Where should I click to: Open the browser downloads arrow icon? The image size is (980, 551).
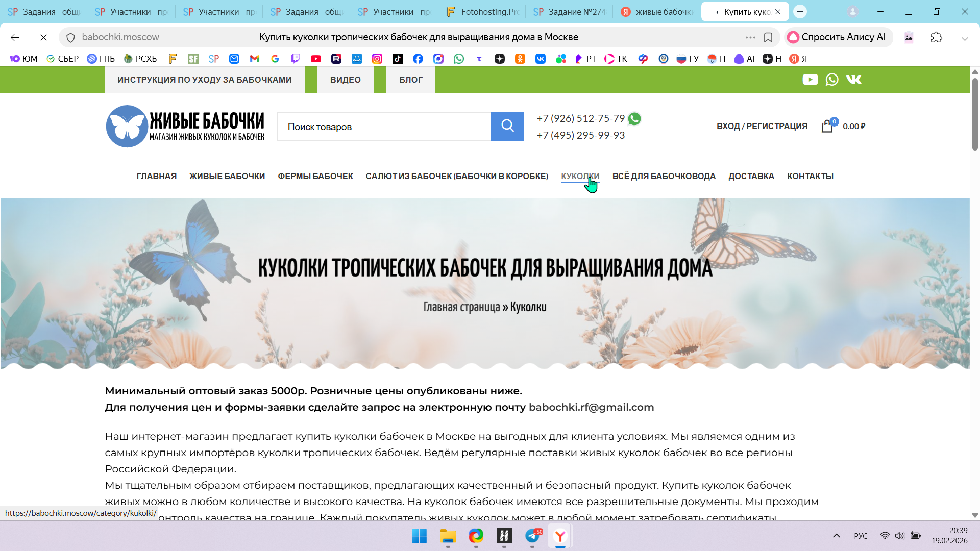(x=965, y=37)
